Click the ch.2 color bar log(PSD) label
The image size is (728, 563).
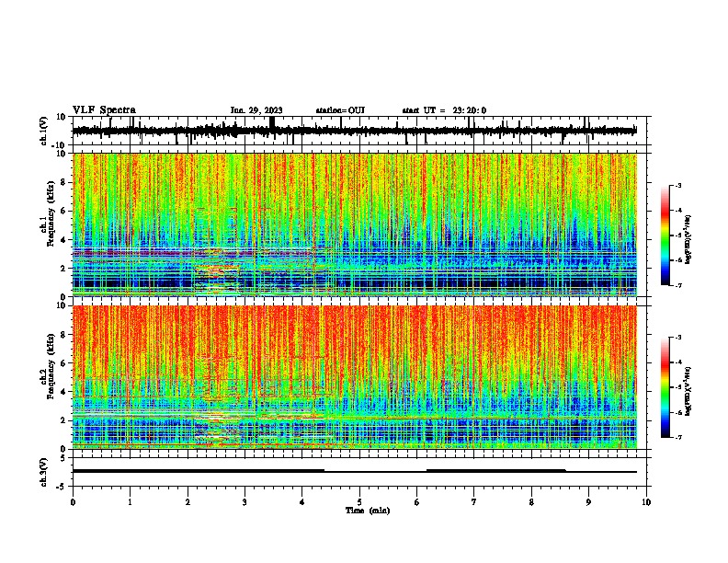tap(688, 391)
